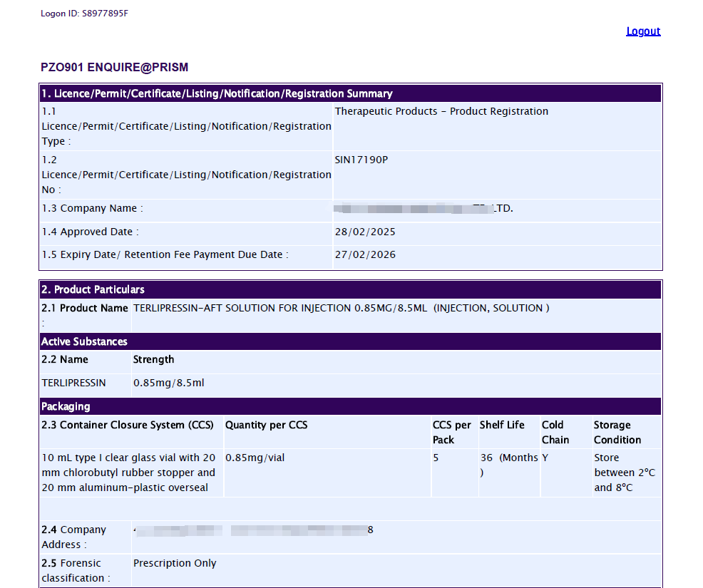Click Therapeutic Products - Product Registration value
703x588 pixels.
click(441, 111)
